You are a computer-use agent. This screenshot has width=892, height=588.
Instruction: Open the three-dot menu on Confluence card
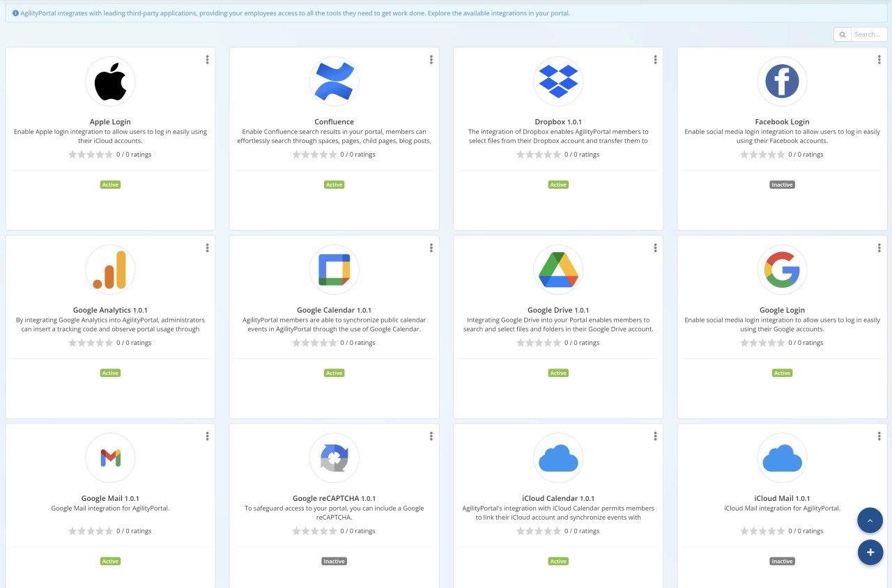pos(431,59)
